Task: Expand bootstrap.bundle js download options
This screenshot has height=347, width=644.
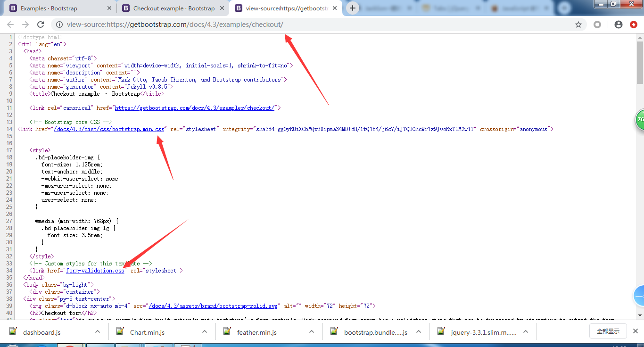Action: point(419,331)
